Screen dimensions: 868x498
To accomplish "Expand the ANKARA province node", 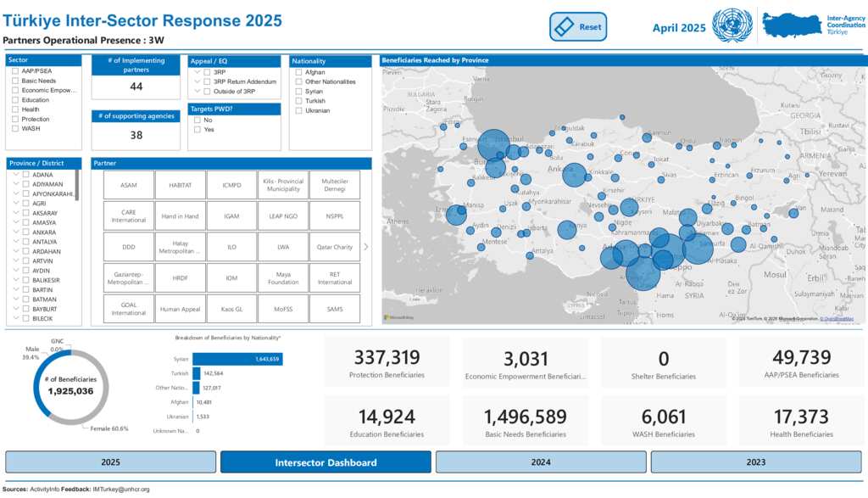I will [x=15, y=232].
